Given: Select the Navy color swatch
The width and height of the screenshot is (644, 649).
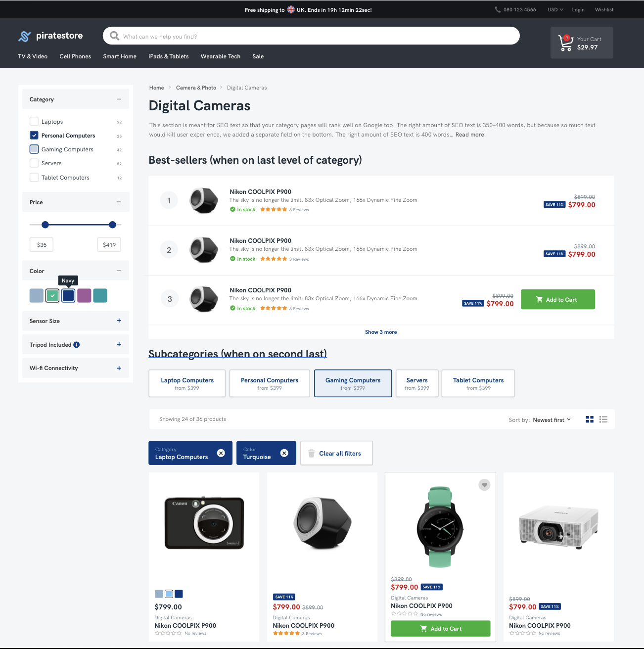Looking at the screenshot, I should coord(68,295).
